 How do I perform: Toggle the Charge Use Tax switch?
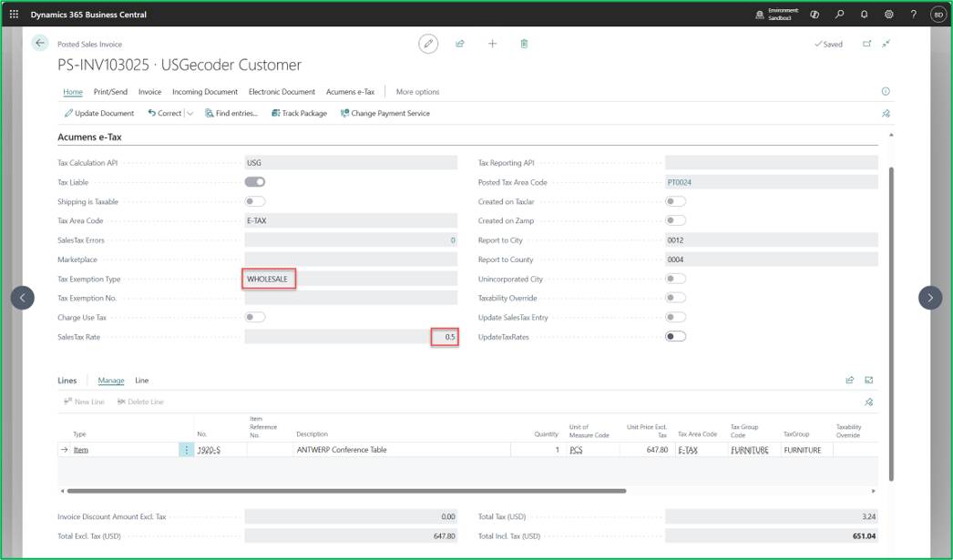[255, 317]
